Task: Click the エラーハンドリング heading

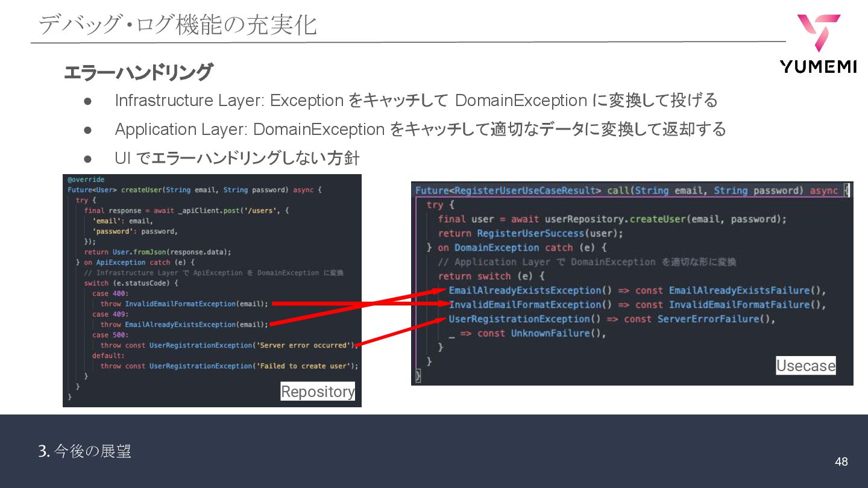Action: click(x=138, y=72)
